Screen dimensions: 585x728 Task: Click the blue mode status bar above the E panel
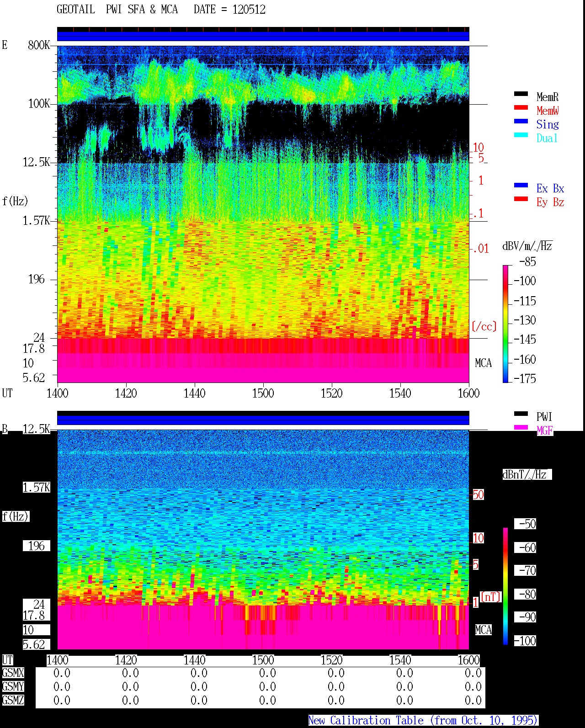263,36
